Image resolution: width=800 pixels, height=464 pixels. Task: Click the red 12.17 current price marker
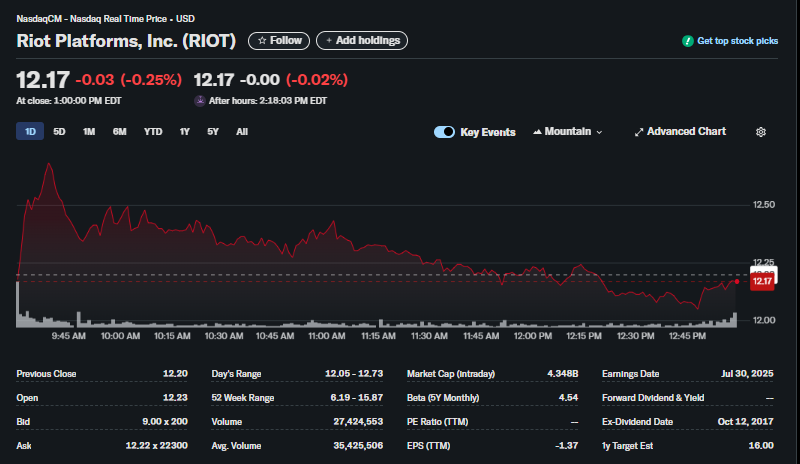[762, 281]
